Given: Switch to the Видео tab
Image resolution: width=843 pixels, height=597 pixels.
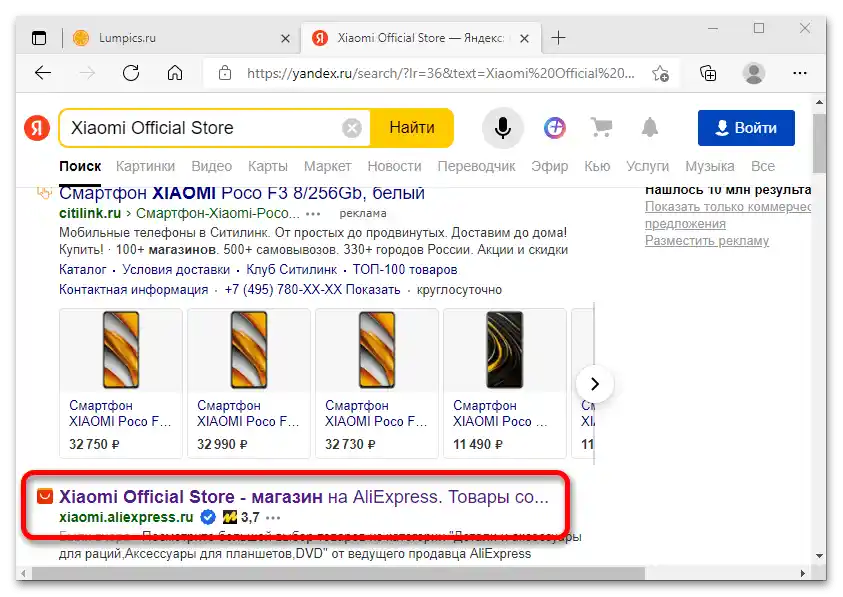Looking at the screenshot, I should click(211, 167).
